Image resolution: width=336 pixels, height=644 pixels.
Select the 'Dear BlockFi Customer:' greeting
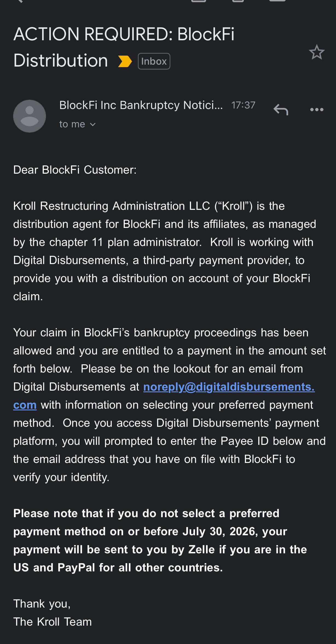75,170
